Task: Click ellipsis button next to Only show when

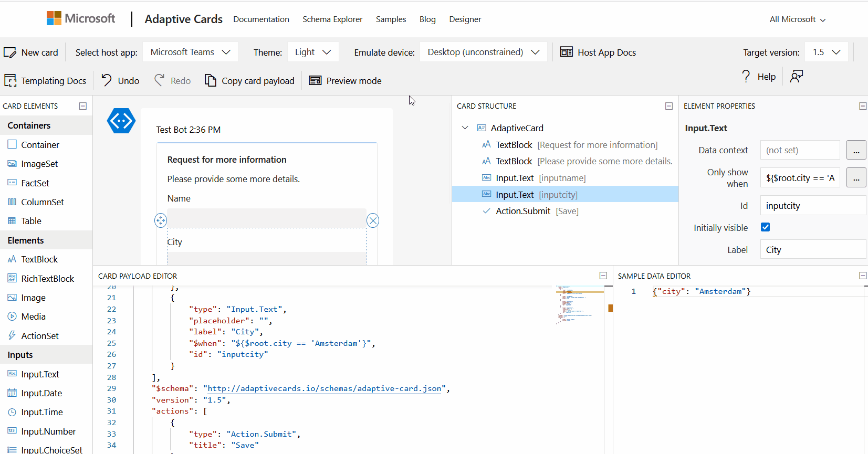Action: 856,178
